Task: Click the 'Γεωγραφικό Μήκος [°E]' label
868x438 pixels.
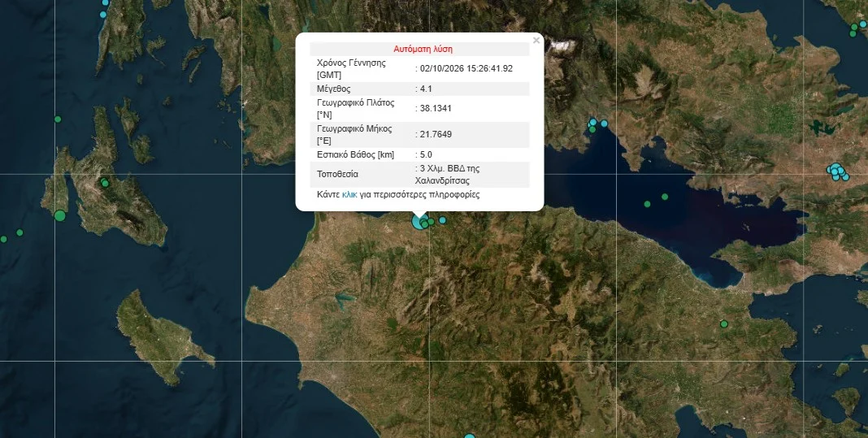Action: tap(354, 135)
